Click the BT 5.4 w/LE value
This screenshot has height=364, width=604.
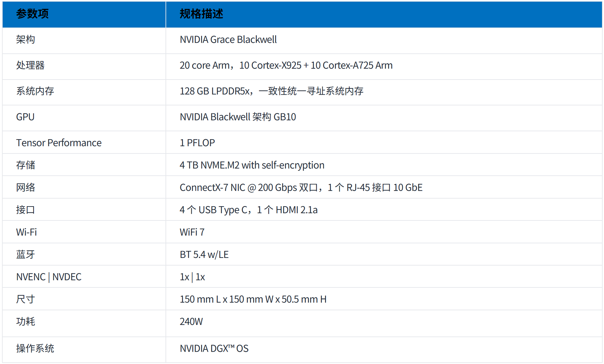(204, 255)
